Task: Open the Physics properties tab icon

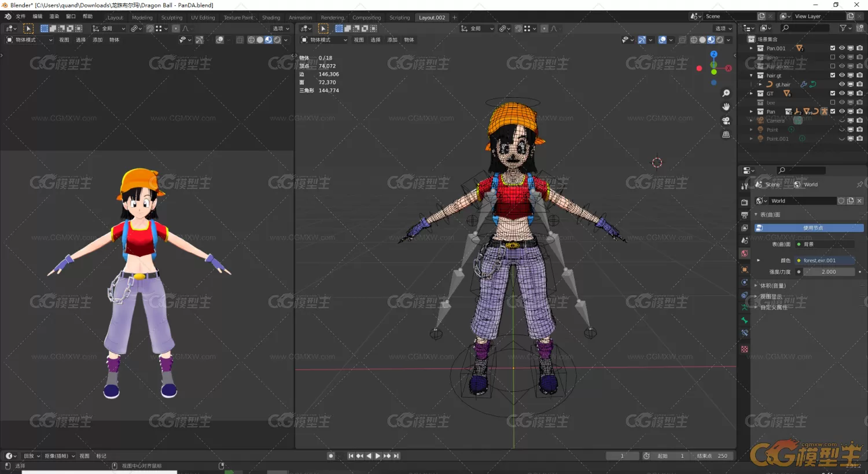Action: click(x=745, y=282)
